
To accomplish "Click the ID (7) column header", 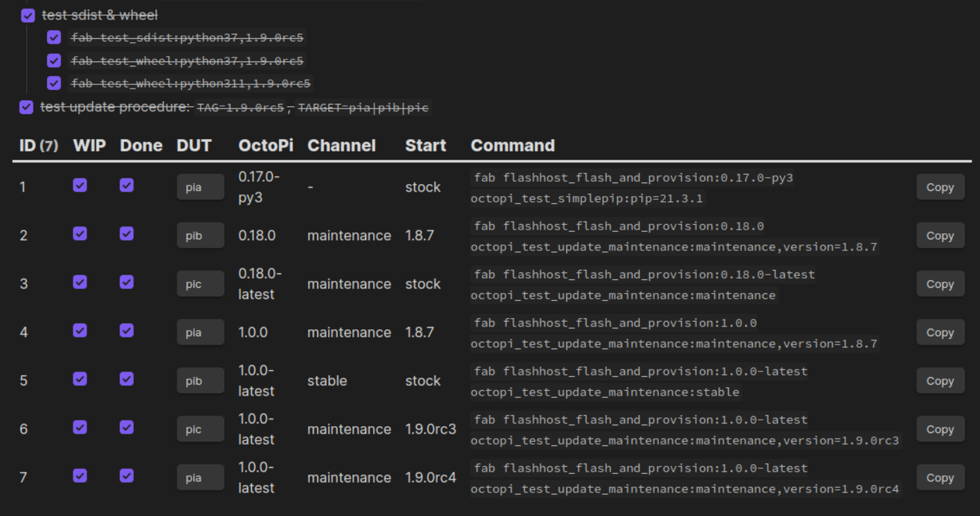I will point(39,145).
